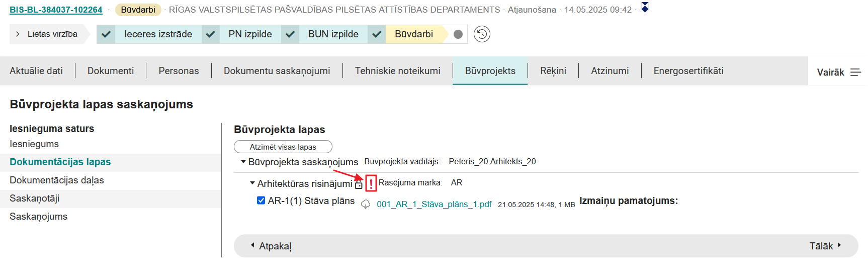Viewport: 868px width, 263px height.
Task: Select the BUN izpilde stage
Action: coord(333,34)
